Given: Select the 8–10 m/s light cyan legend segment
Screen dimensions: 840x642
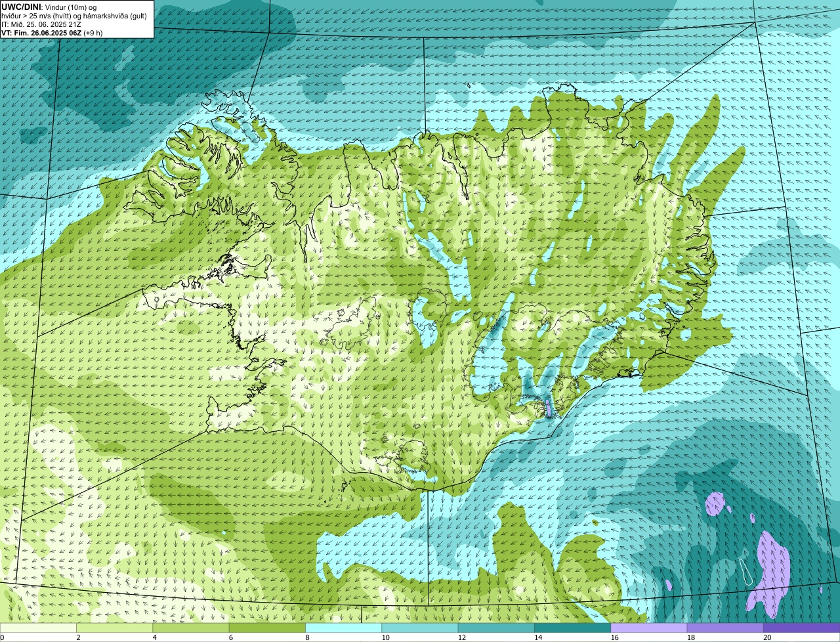Looking at the screenshot, I should pyautogui.click(x=344, y=628).
